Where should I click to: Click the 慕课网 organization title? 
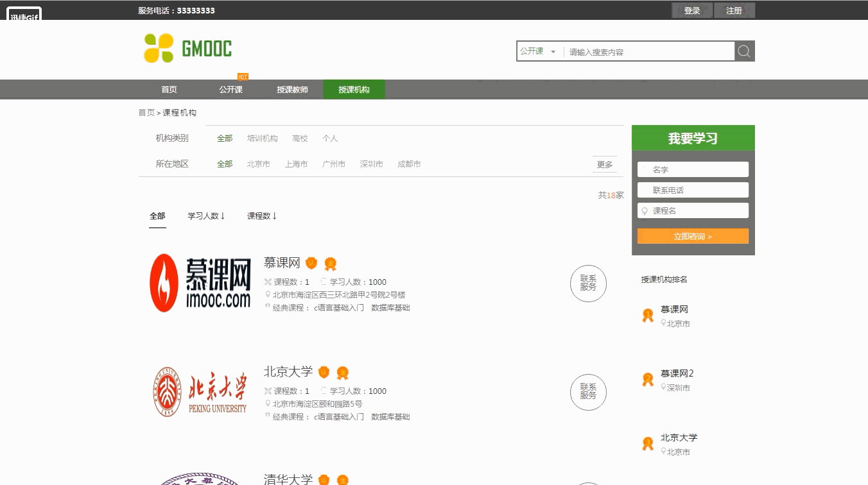click(x=282, y=262)
